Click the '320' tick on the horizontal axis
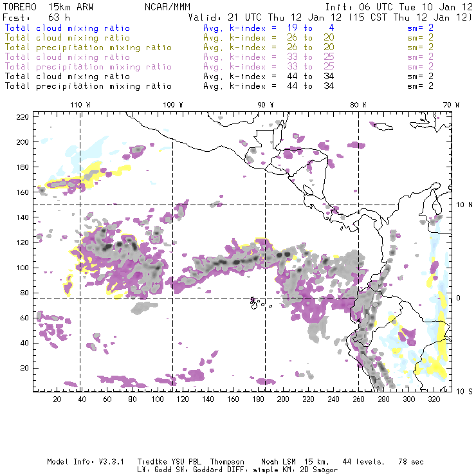Screen dimensions: 476x476 (x=434, y=399)
